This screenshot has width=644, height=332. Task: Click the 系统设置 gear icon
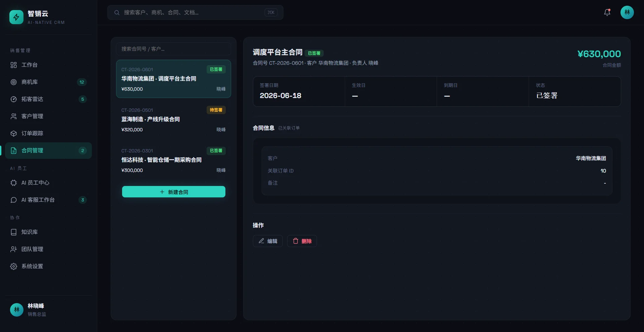coord(13,266)
